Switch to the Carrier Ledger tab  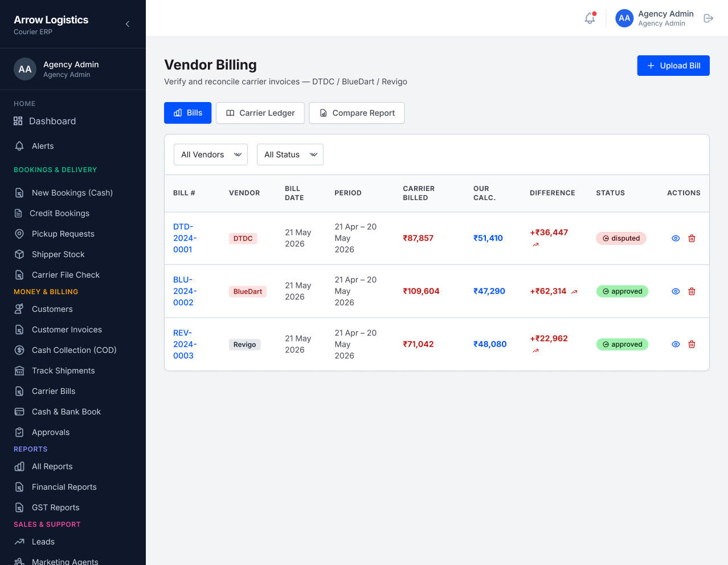tap(260, 113)
